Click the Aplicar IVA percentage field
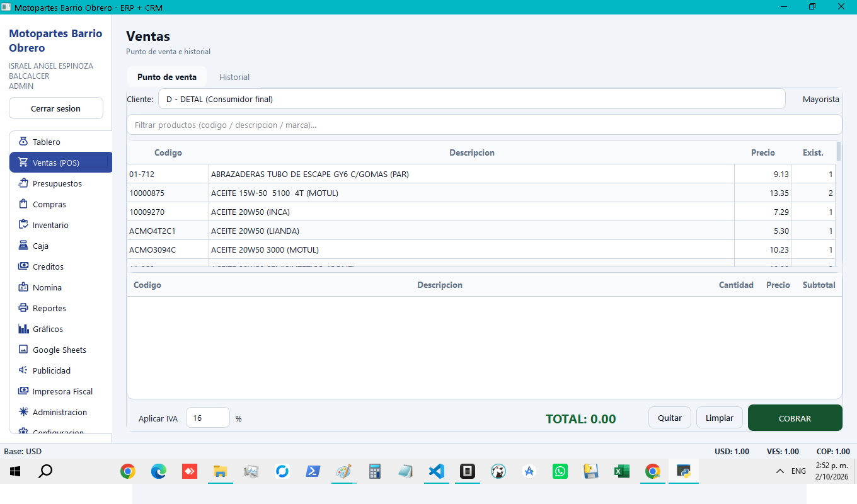857x504 pixels. point(208,418)
